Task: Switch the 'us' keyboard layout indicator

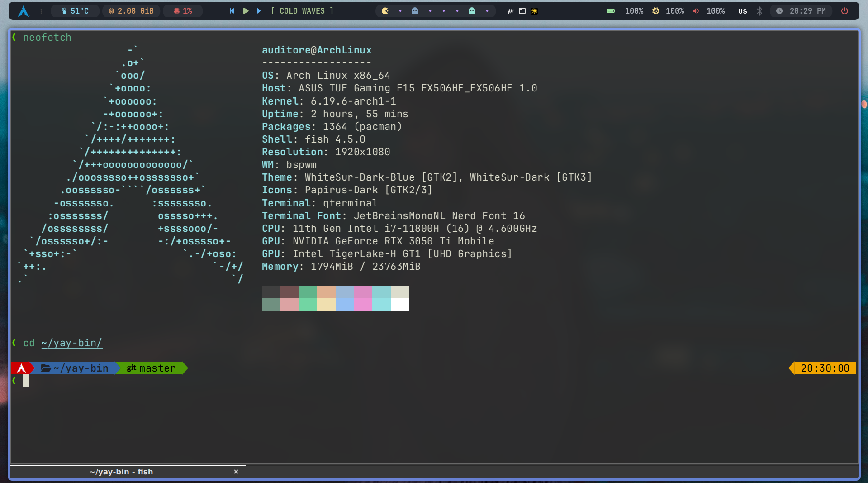Action: coord(742,11)
